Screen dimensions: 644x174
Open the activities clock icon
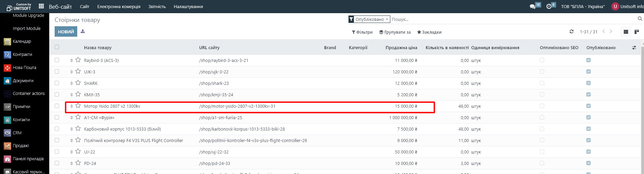(x=549, y=6)
